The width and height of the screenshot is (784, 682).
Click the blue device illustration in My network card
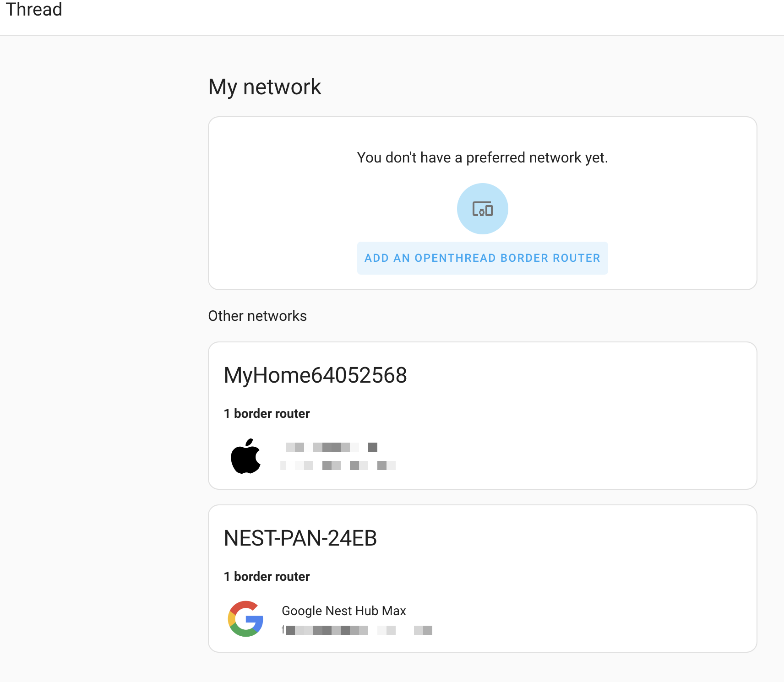(482, 208)
